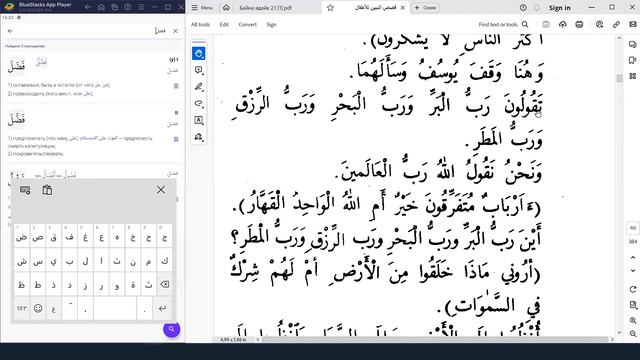Click the PDF horizontal scrollbar
Viewport: 640px width, 360px height.
point(435,339)
